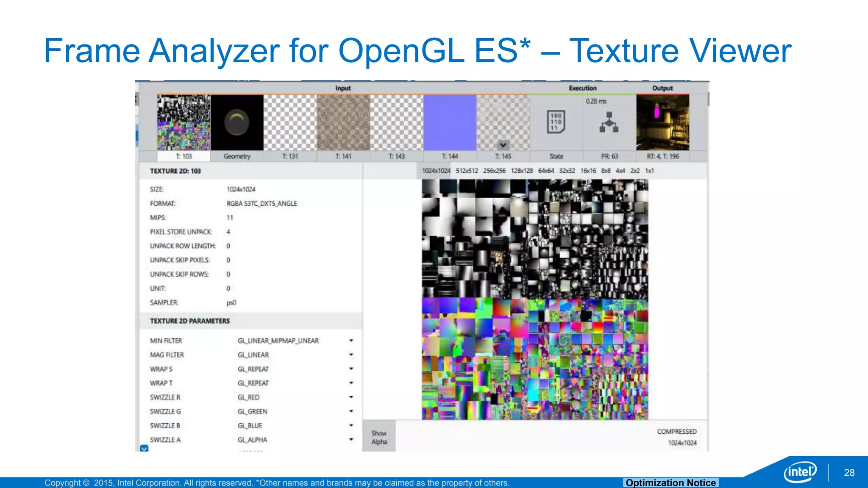Click the Output section header
This screenshot has height=488, width=868.
(x=662, y=88)
